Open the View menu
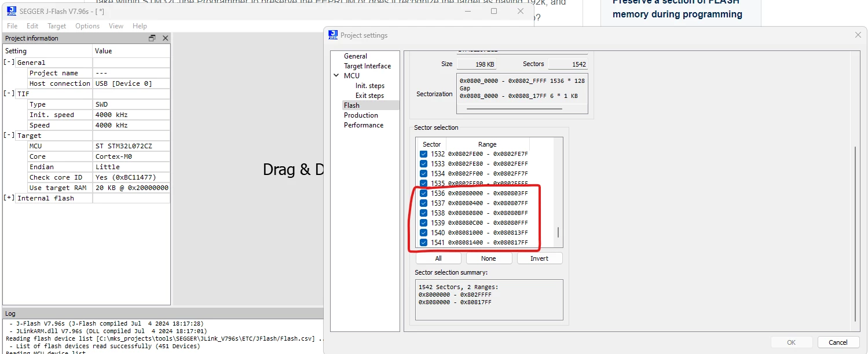868x354 pixels. [116, 26]
